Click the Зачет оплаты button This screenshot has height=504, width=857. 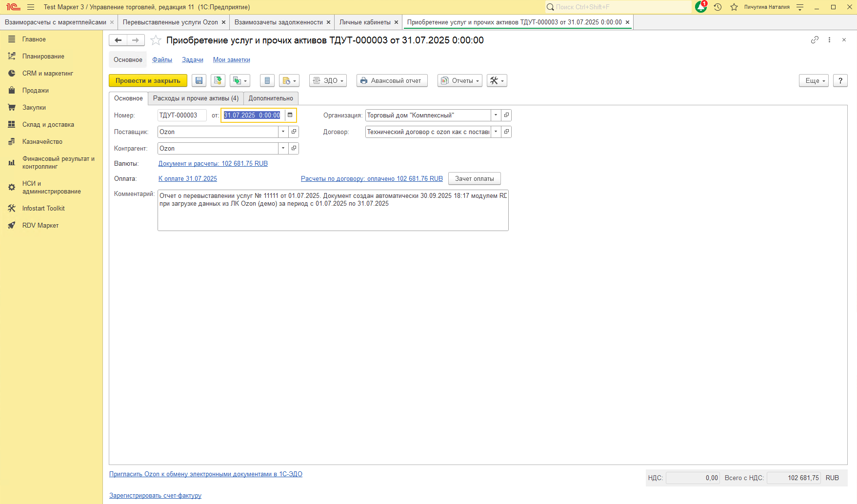pos(475,178)
